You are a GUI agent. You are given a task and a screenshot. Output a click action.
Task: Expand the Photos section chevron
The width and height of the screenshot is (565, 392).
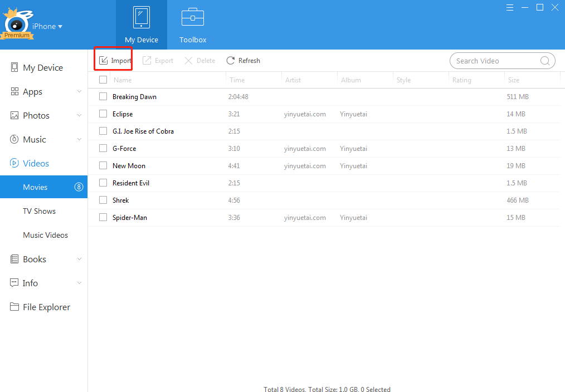tap(79, 115)
